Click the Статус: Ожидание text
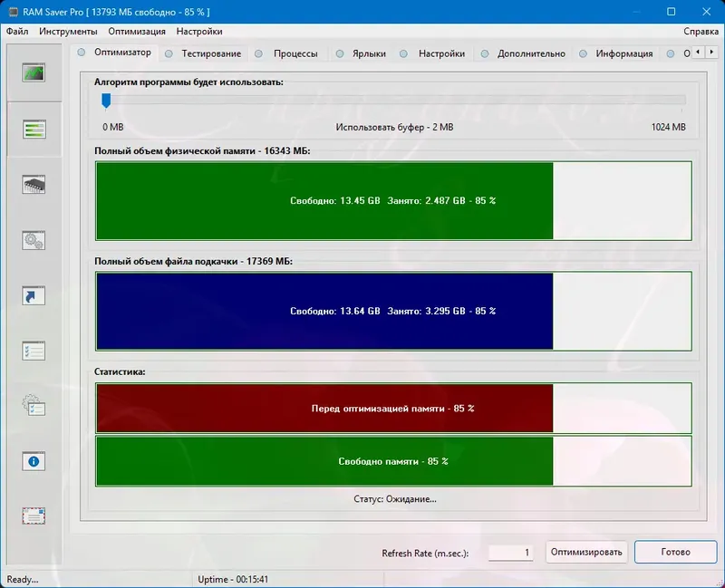The width and height of the screenshot is (725, 588). (x=395, y=499)
